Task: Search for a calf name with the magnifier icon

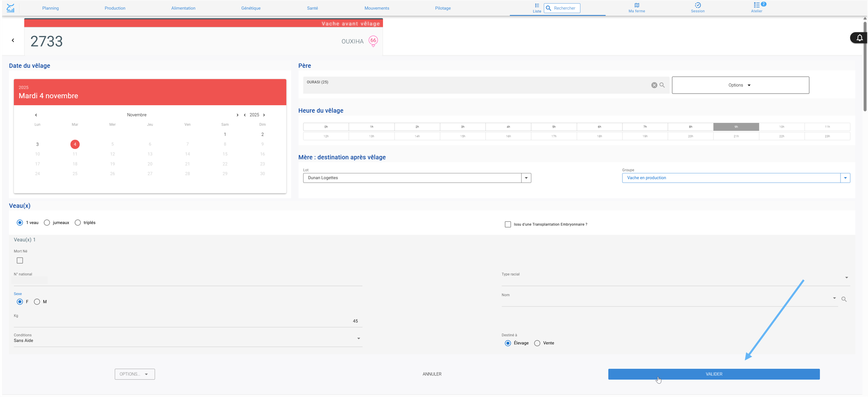Action: 844,299
